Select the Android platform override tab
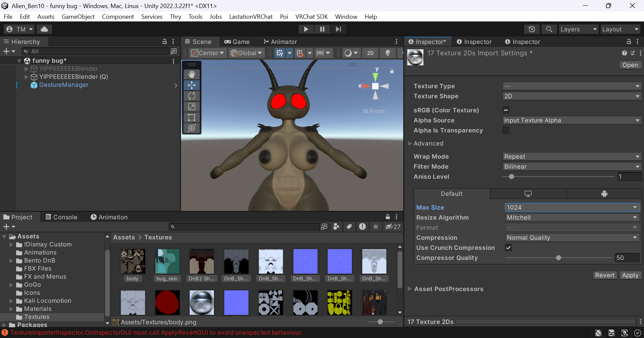 pos(604,194)
